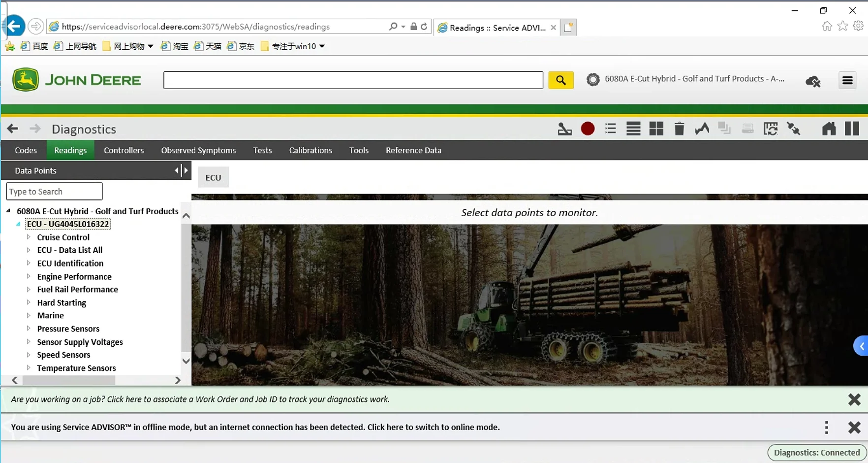The height and width of the screenshot is (463, 868).
Task: Expand the Cruise Control node
Action: tap(29, 237)
